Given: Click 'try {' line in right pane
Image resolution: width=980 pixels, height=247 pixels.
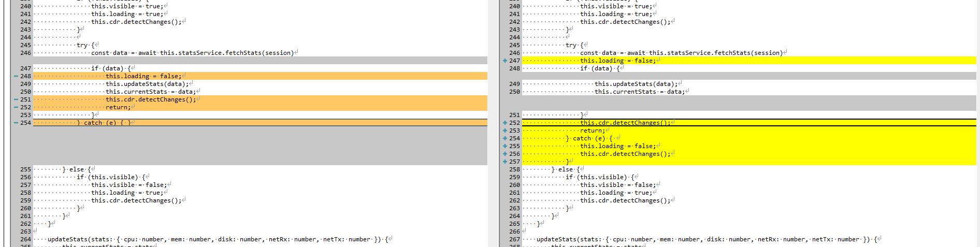Looking at the screenshot, I should tap(574, 45).
